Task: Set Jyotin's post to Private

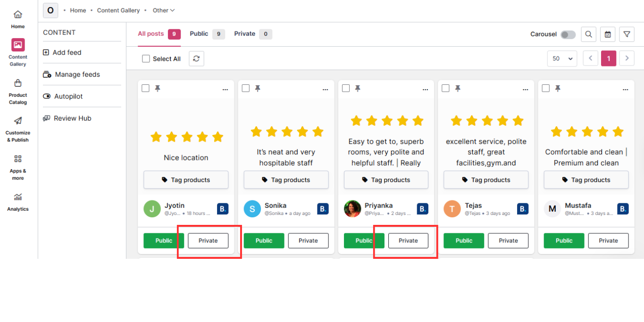Action: point(208,240)
